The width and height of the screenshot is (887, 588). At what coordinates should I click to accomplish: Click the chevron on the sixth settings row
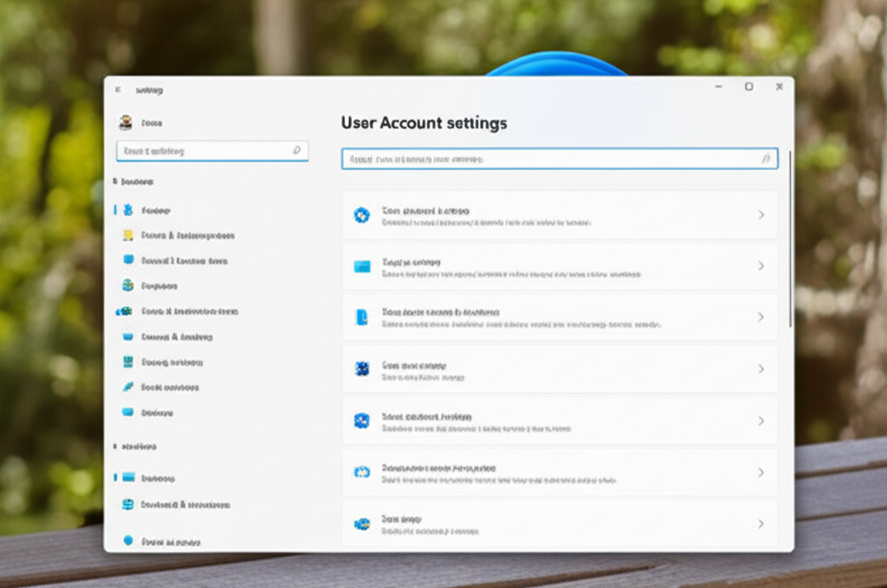pos(761,473)
